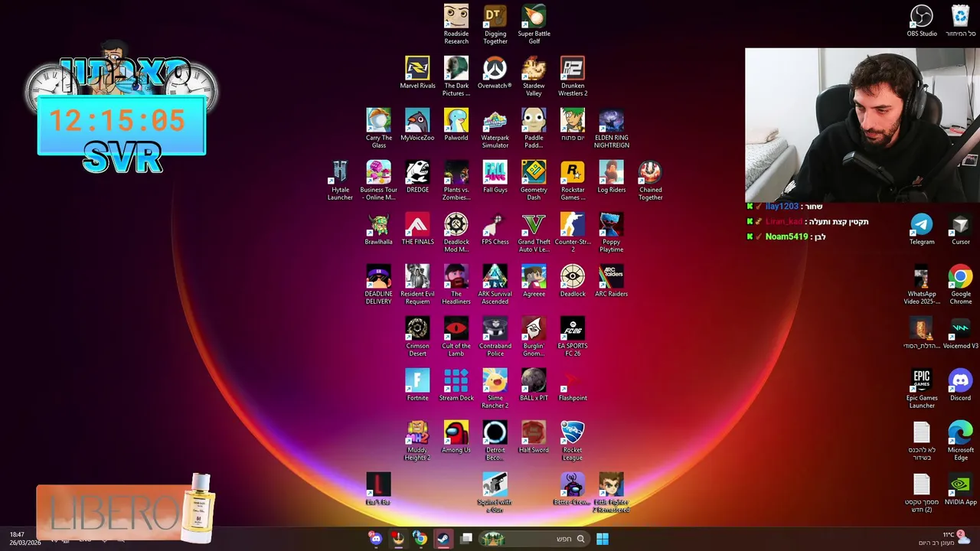This screenshot has width=980, height=551.
Task: Open the Cursor app shortcut
Action: [x=961, y=229]
